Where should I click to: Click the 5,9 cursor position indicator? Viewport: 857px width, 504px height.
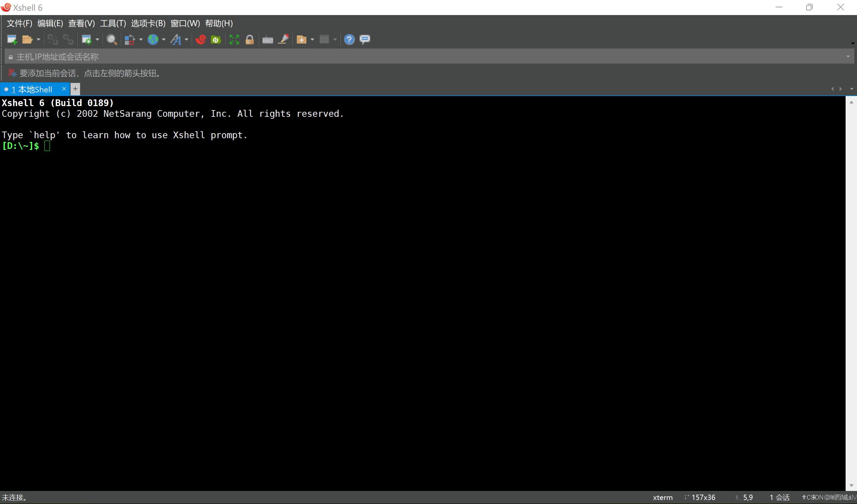click(x=748, y=498)
